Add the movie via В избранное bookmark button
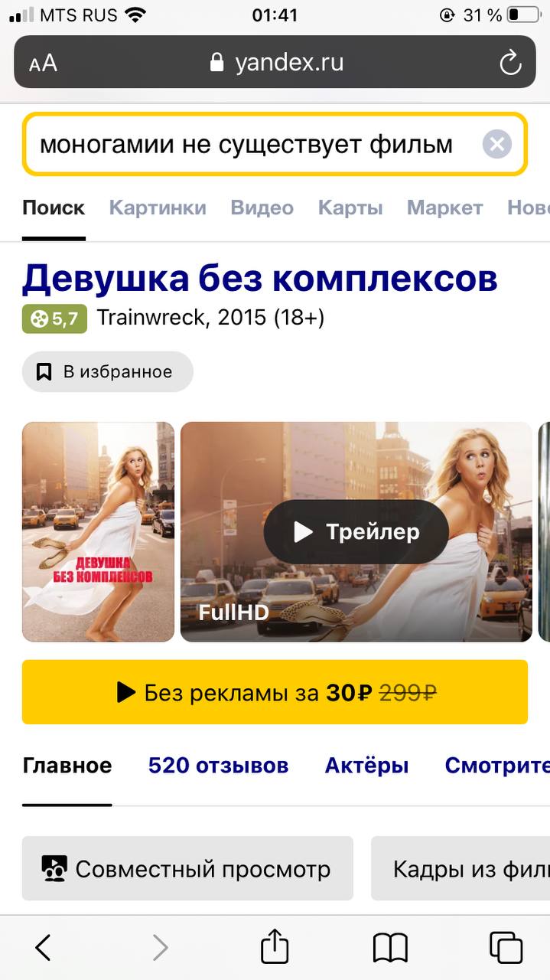550x980 pixels. click(x=108, y=372)
